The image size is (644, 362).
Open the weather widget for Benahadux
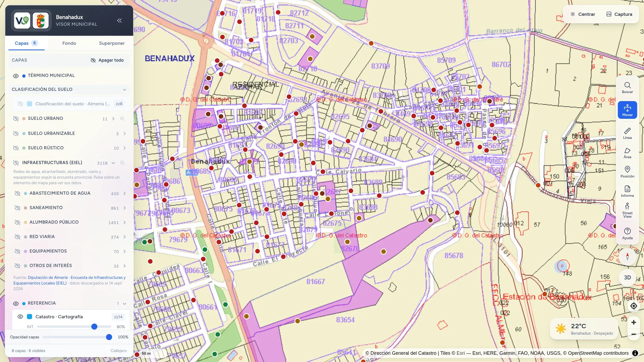[x=584, y=329]
